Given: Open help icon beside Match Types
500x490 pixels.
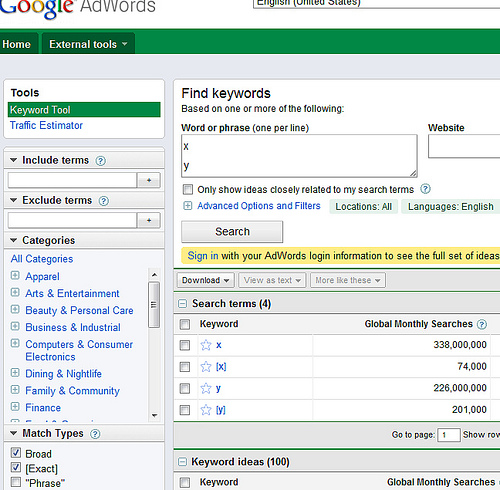Looking at the screenshot, I should (95, 434).
